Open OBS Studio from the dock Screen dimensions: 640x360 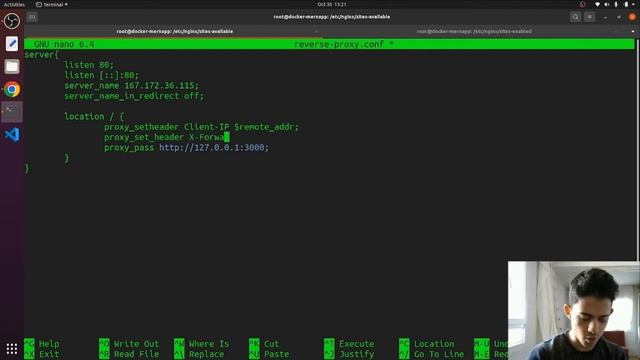pos(12,21)
